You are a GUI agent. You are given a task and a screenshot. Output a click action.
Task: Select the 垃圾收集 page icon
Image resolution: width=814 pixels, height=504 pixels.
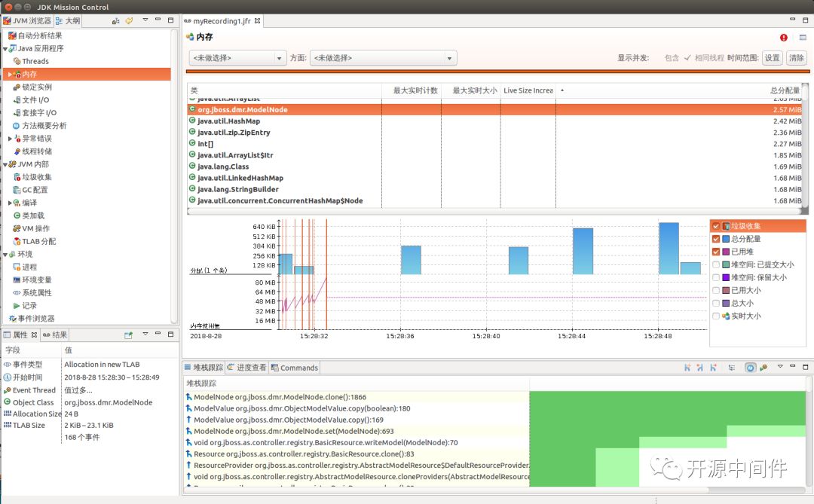click(x=17, y=177)
